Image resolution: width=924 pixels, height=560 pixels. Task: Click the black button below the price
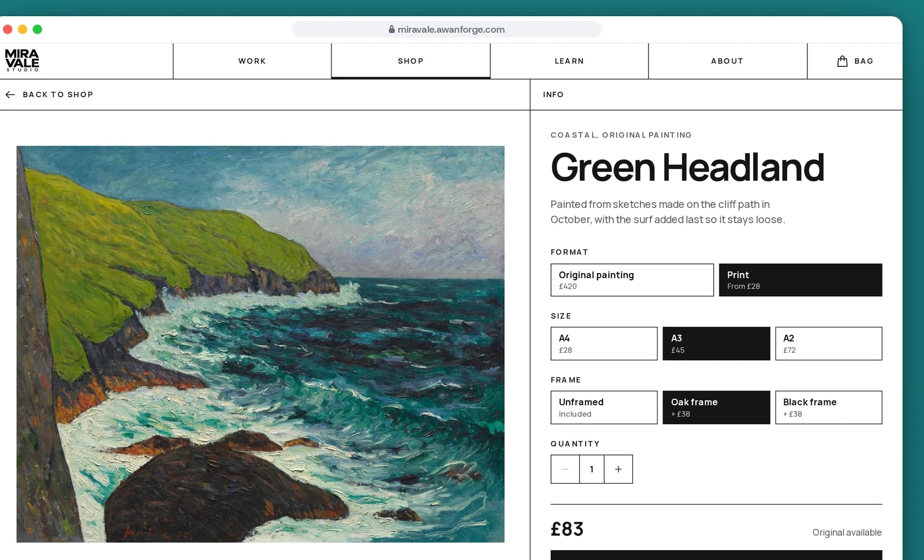click(x=716, y=555)
